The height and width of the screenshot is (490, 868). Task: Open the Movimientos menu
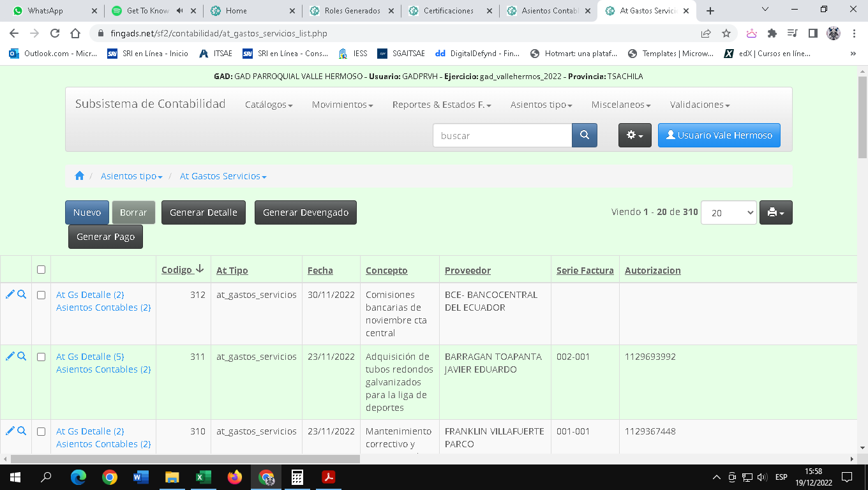(x=342, y=105)
